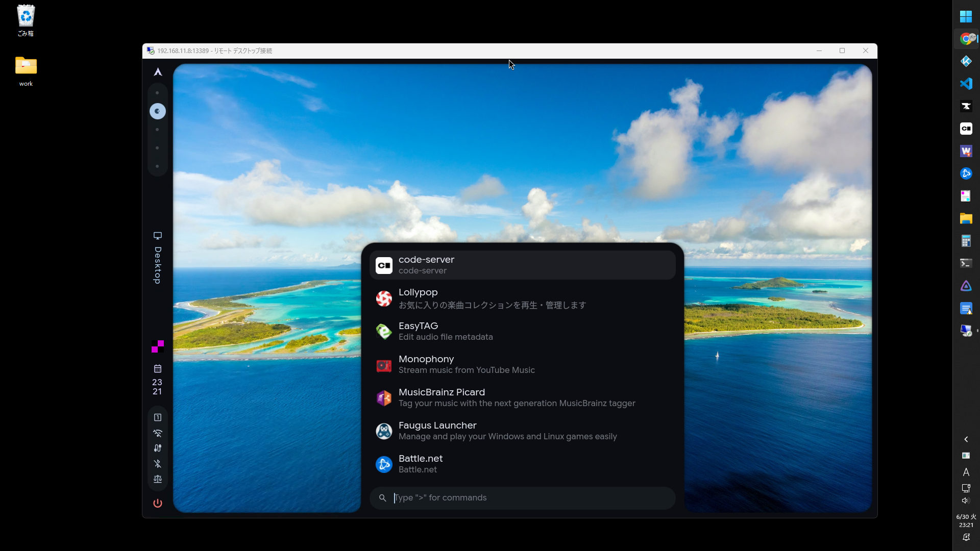The image size is (980, 551).
Task: Click the Remote Desktop window title bar icon
Action: click(x=151, y=51)
